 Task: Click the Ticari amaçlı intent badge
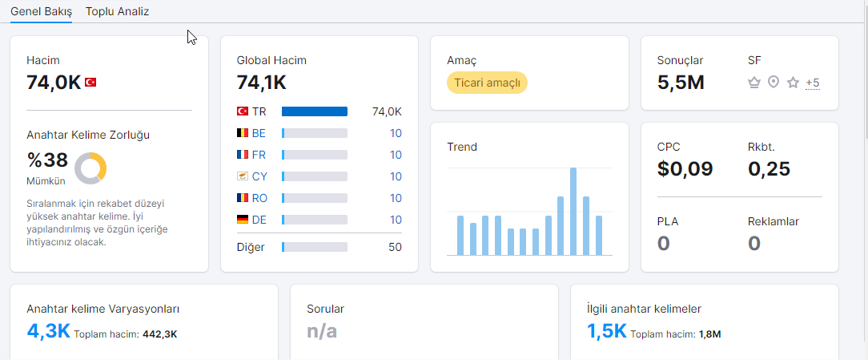(x=487, y=83)
